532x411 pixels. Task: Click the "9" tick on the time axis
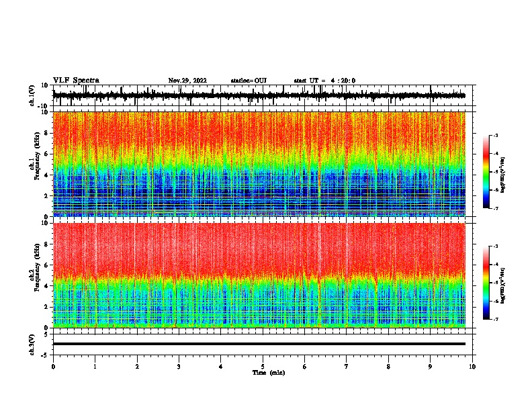pos(430,367)
